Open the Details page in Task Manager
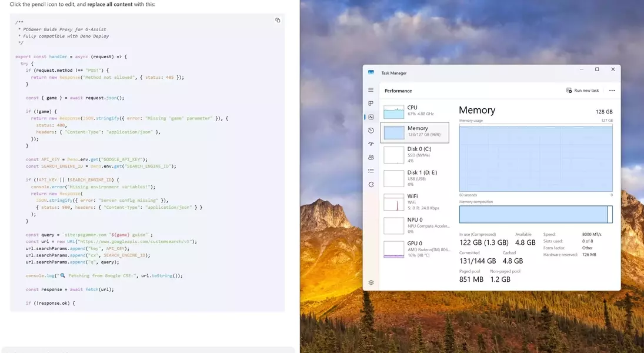Image resolution: width=644 pixels, height=353 pixels. pos(371,171)
